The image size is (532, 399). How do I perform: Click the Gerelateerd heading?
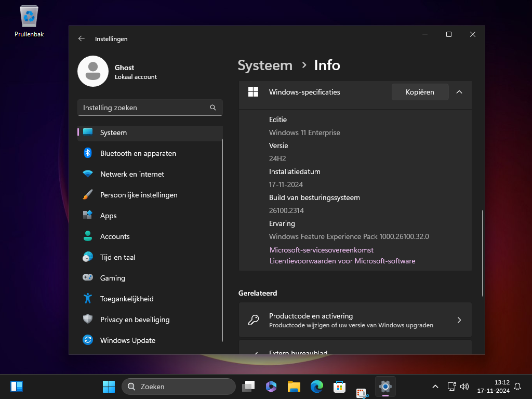[258, 293]
